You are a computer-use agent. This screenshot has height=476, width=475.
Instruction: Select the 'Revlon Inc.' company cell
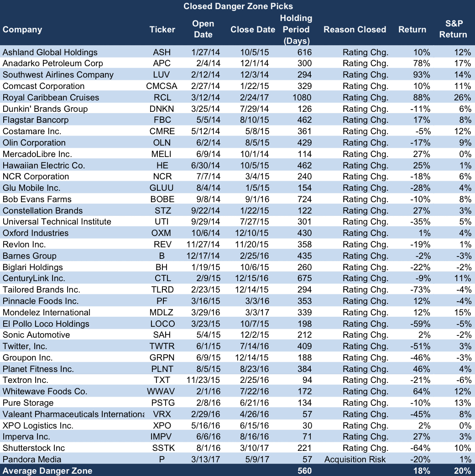coord(24,244)
